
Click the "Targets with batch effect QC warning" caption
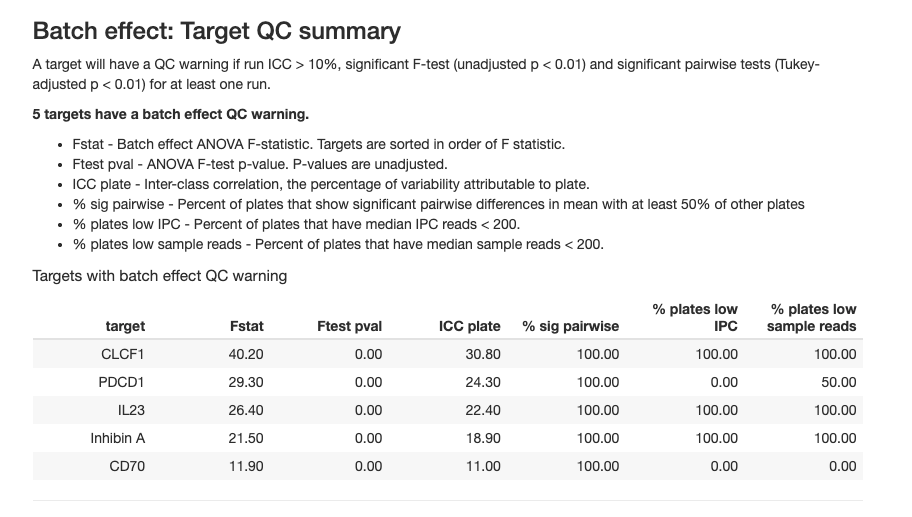pyautogui.click(x=160, y=276)
